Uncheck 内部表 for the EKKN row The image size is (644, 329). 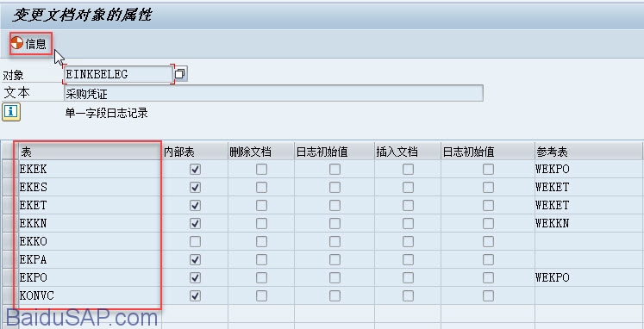[195, 223]
